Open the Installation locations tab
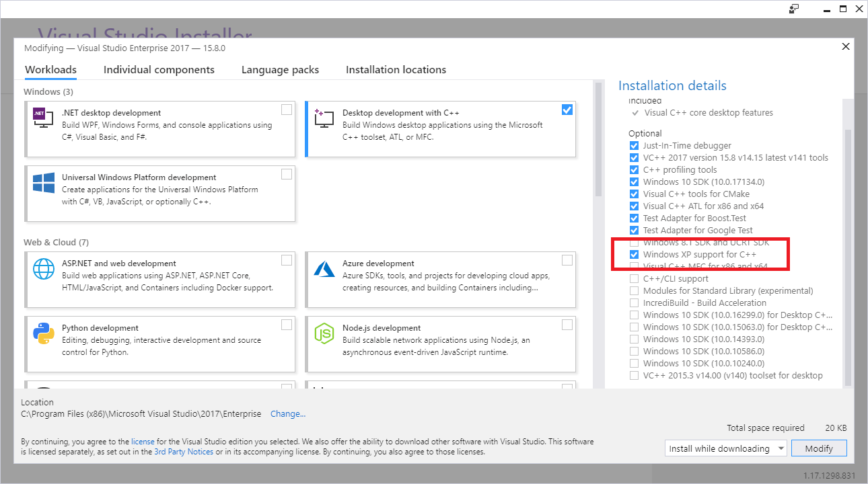Image resolution: width=868 pixels, height=484 pixels. pos(396,70)
